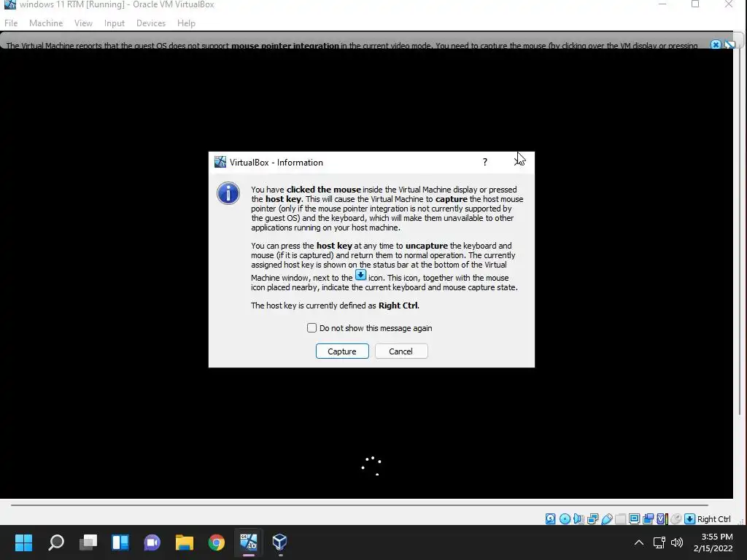Click the Capture button
The height and width of the screenshot is (560, 747).
(342, 351)
